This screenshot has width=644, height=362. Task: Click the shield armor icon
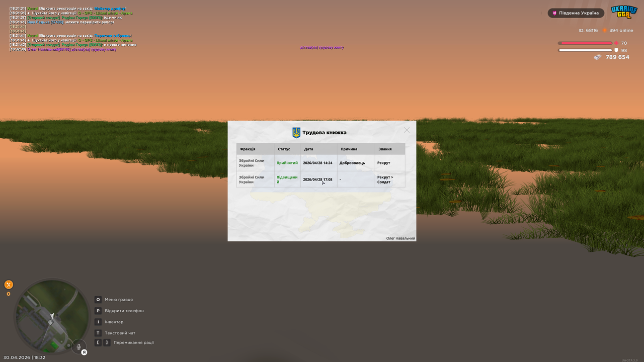[x=616, y=50]
